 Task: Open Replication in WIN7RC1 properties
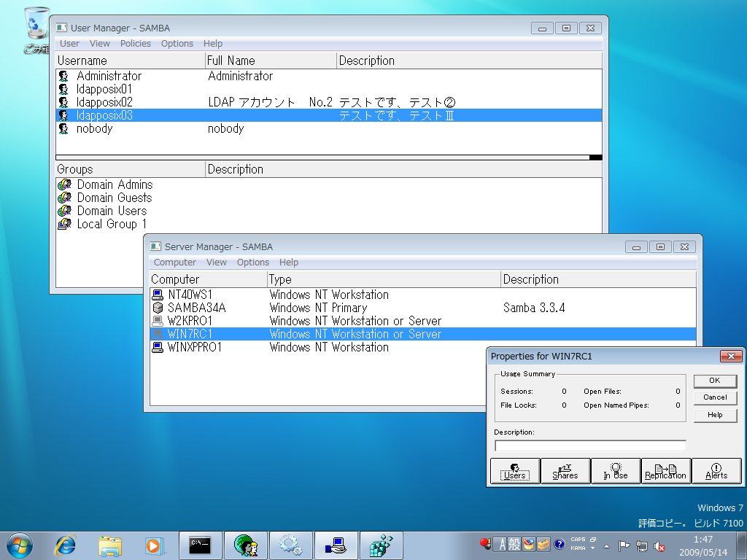point(666,471)
